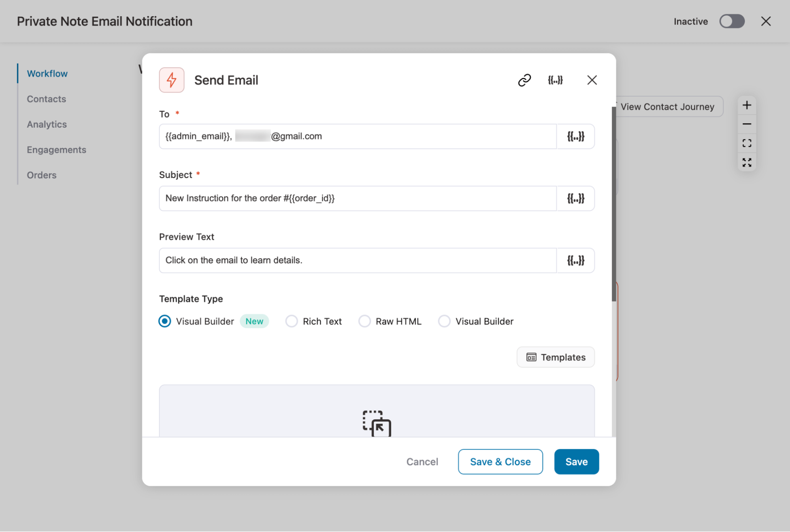790x532 pixels.
Task: Select Raw HTML template type
Action: point(364,321)
